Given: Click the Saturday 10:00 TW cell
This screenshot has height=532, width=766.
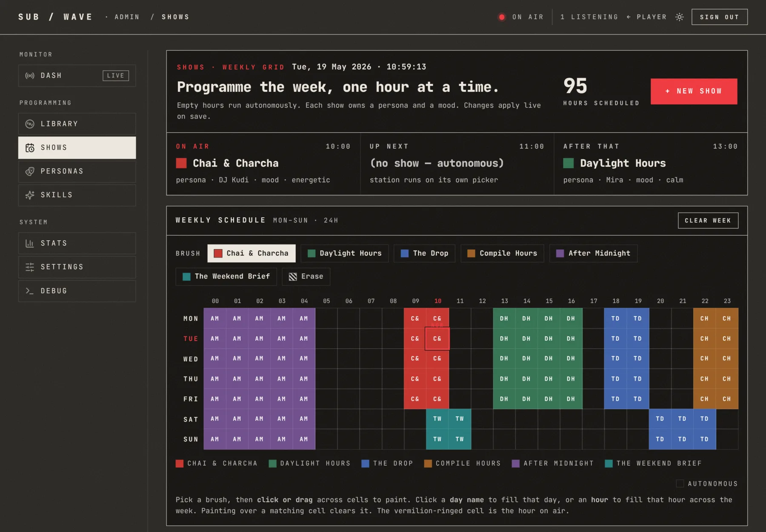Looking at the screenshot, I should 437,419.
